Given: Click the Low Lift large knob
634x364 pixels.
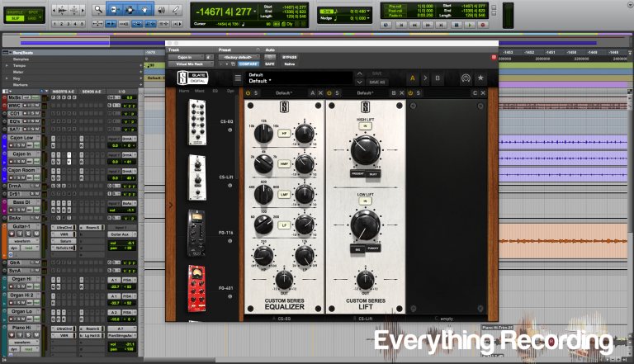Looking at the screenshot, I should [x=365, y=225].
